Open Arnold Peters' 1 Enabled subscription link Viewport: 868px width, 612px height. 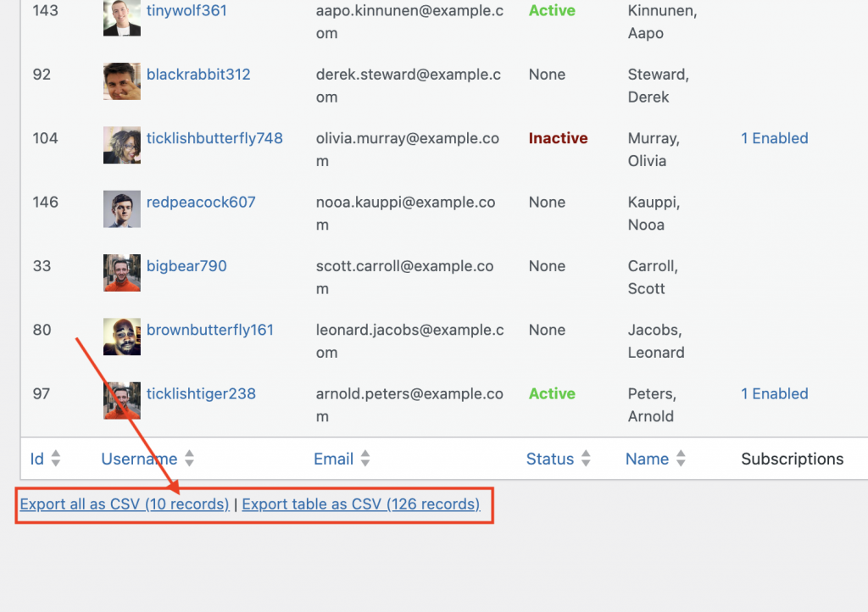tap(774, 393)
